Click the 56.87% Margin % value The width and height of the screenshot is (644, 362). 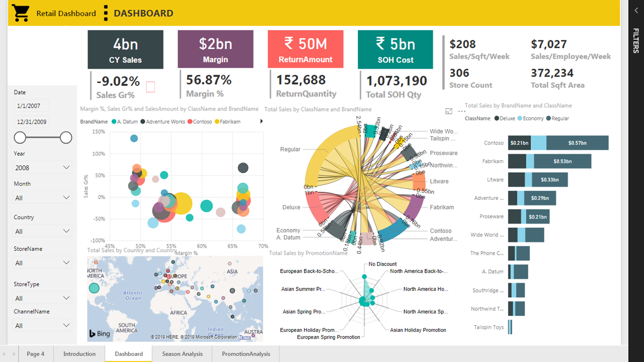(209, 79)
